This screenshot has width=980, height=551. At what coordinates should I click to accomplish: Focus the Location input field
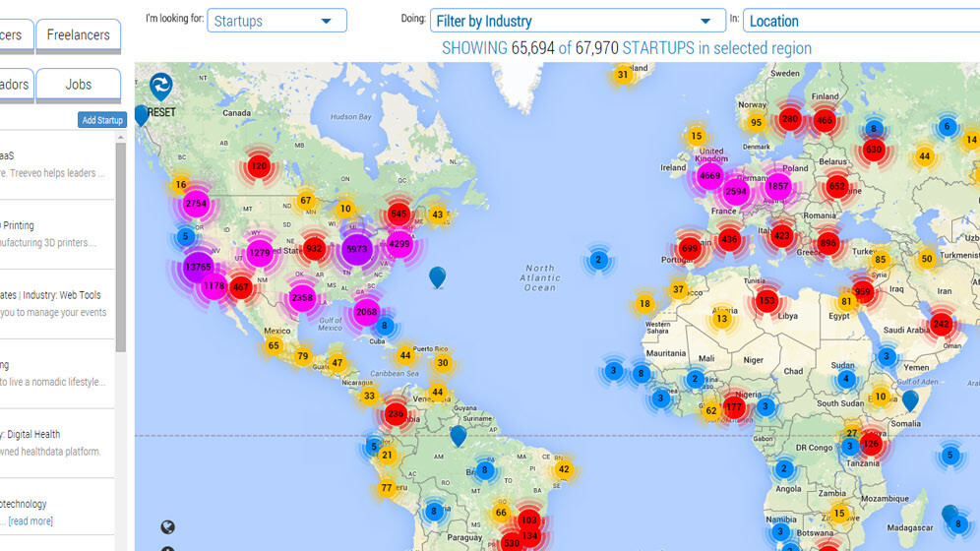[x=861, y=21]
